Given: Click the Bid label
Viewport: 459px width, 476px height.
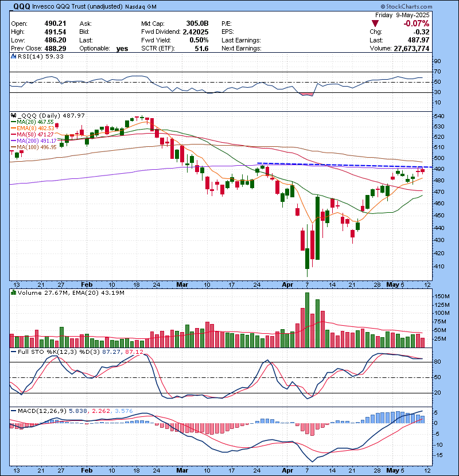Looking at the screenshot, I should [x=84, y=32].
